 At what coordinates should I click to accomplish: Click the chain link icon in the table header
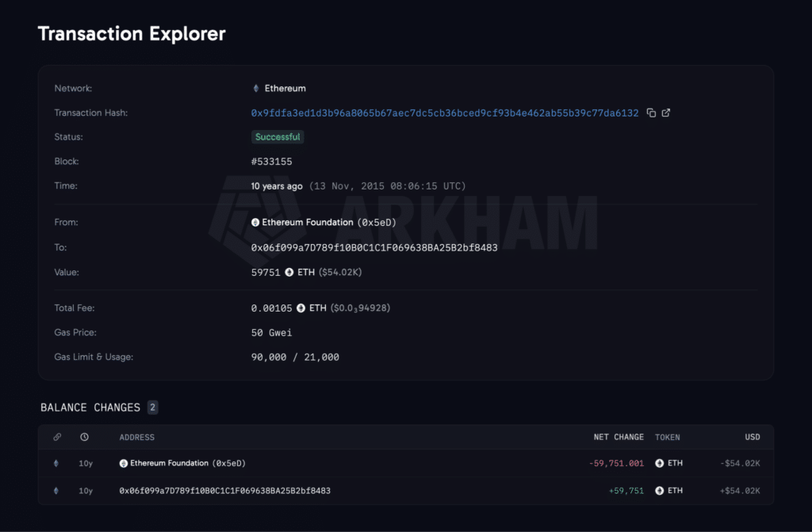(57, 437)
